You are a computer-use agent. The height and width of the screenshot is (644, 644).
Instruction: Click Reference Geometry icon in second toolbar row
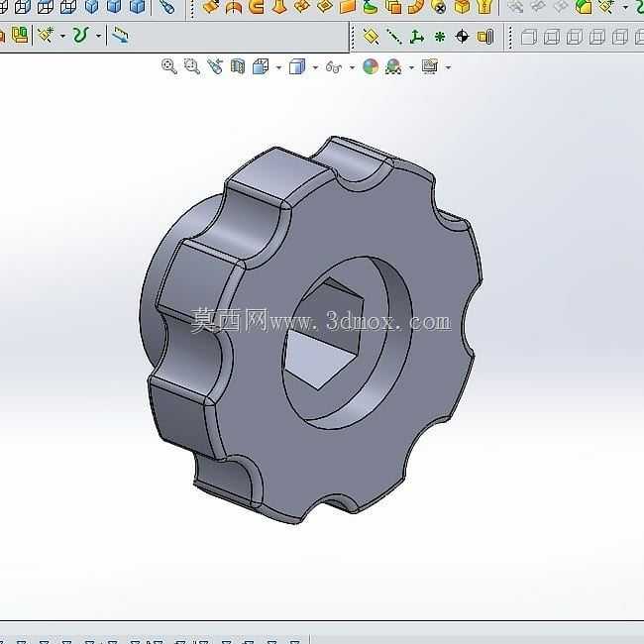[x=46, y=36]
